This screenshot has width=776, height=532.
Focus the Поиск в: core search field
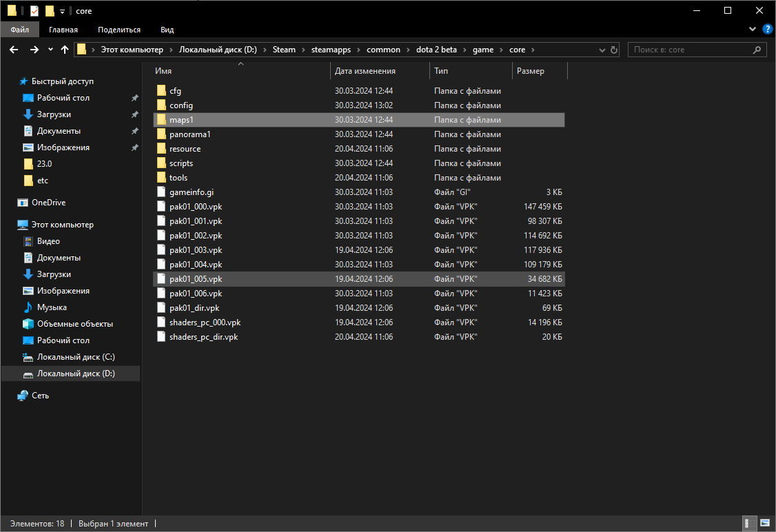pos(693,50)
